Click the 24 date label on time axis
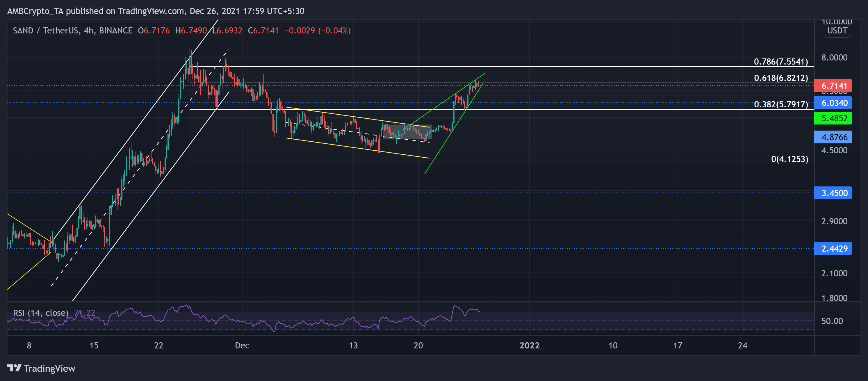This screenshot has height=381, width=868. [742, 345]
